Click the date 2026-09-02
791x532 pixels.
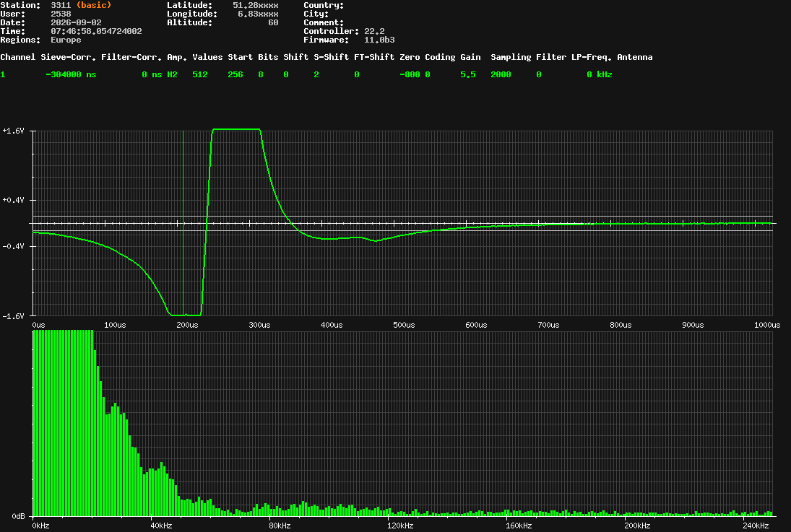click(76, 22)
